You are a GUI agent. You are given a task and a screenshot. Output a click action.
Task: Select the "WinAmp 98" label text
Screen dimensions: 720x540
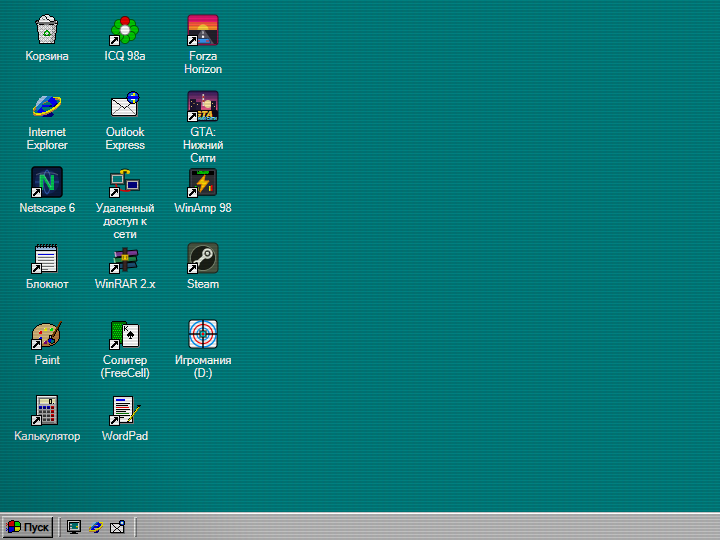point(202,208)
